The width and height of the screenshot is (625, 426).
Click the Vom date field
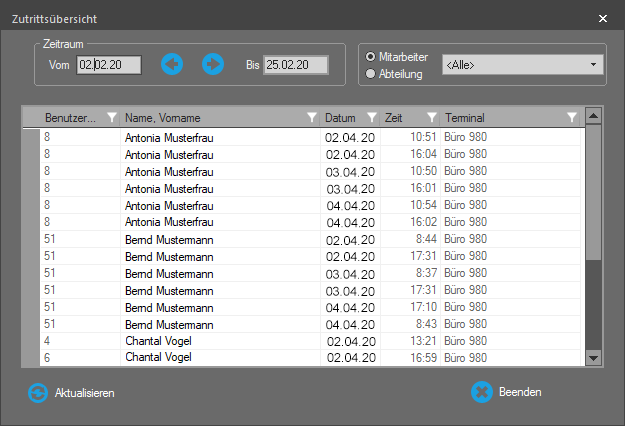(x=109, y=65)
